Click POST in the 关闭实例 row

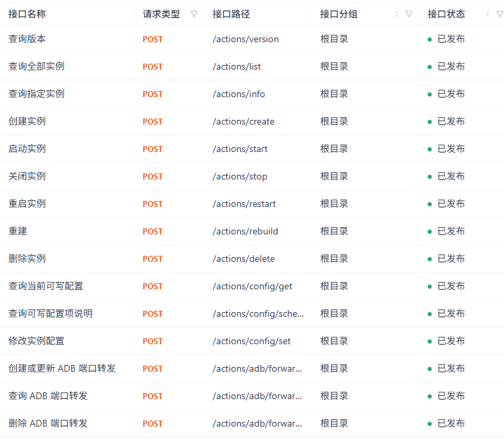point(153,177)
